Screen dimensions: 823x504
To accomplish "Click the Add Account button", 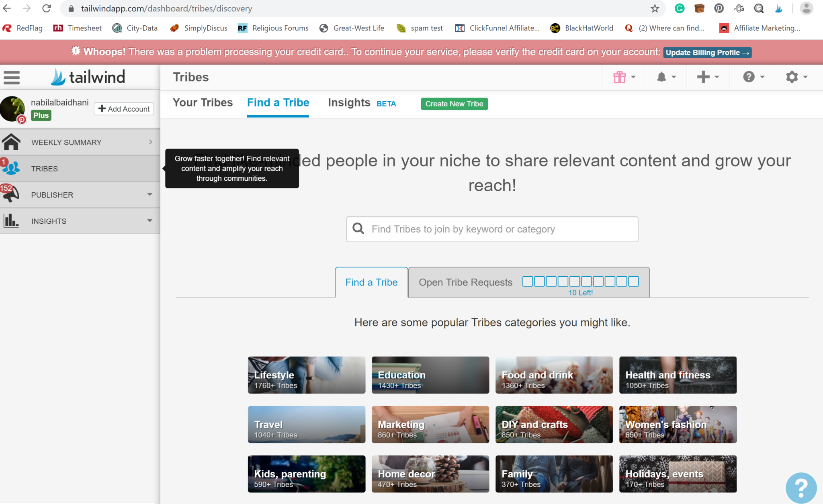I will pos(124,109).
